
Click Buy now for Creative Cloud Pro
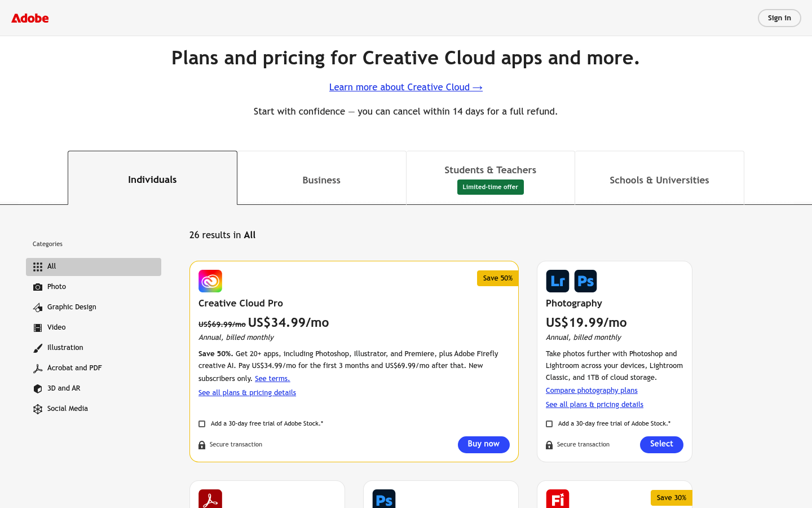[484, 445]
